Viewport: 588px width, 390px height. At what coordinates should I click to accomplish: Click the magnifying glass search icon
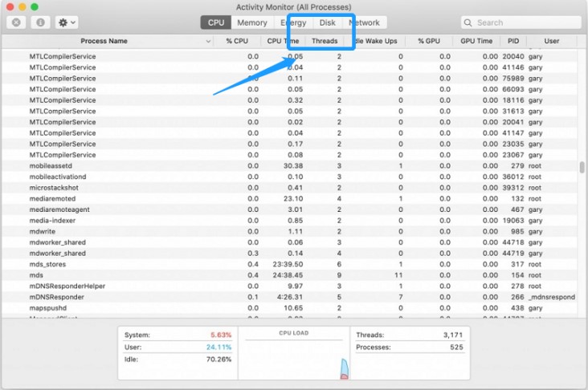(468, 22)
